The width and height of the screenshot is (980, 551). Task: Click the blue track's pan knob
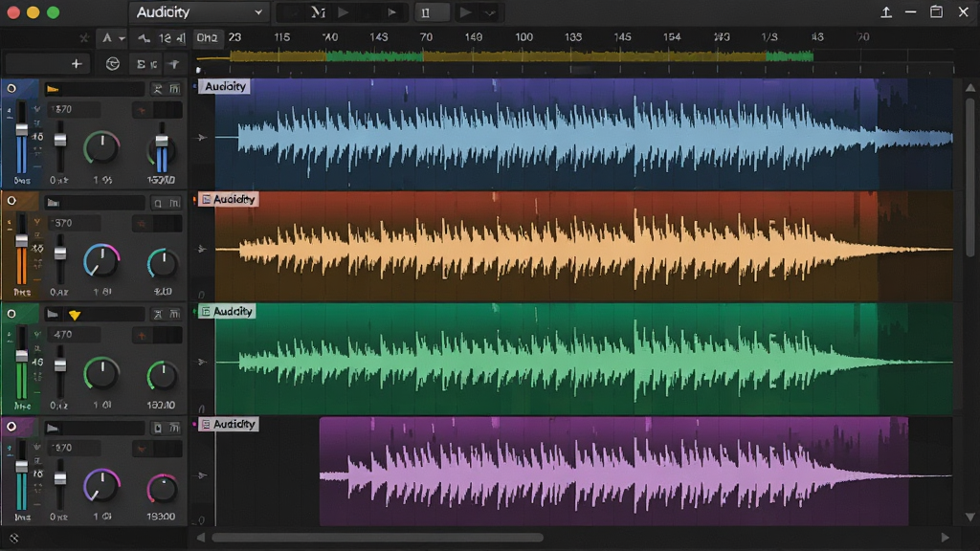point(101,148)
